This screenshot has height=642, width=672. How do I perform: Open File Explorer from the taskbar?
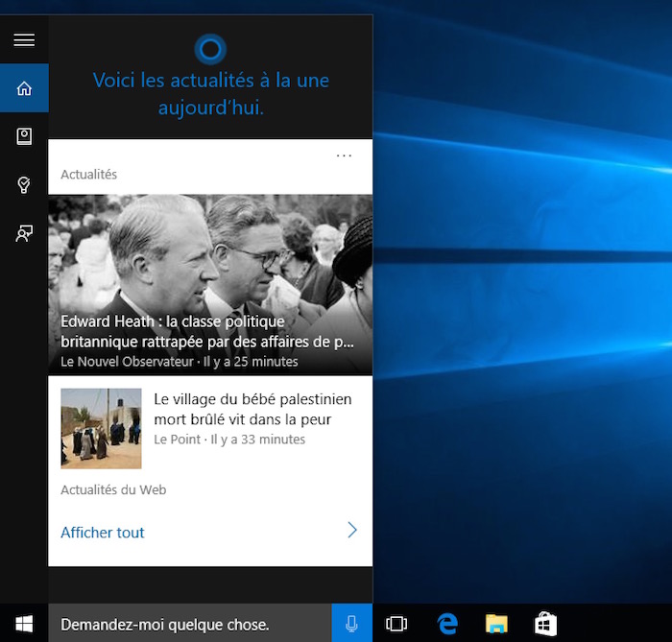coord(496,624)
